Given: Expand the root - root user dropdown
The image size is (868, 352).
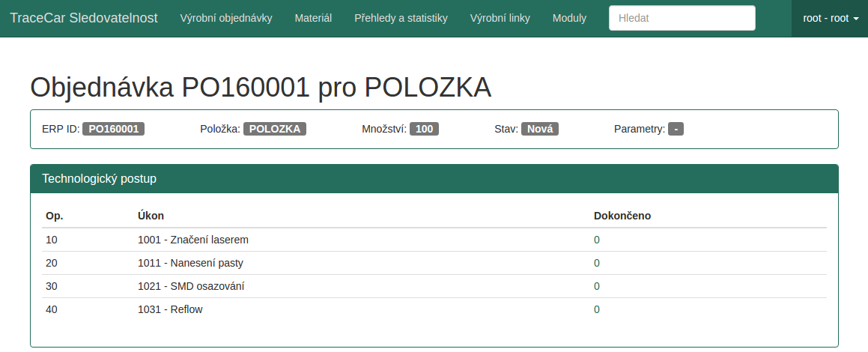Looking at the screenshot, I should point(831,18).
